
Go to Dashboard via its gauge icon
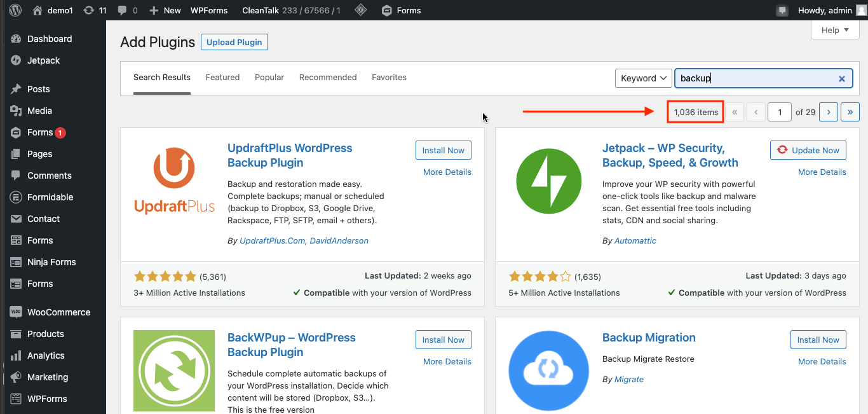pos(17,39)
